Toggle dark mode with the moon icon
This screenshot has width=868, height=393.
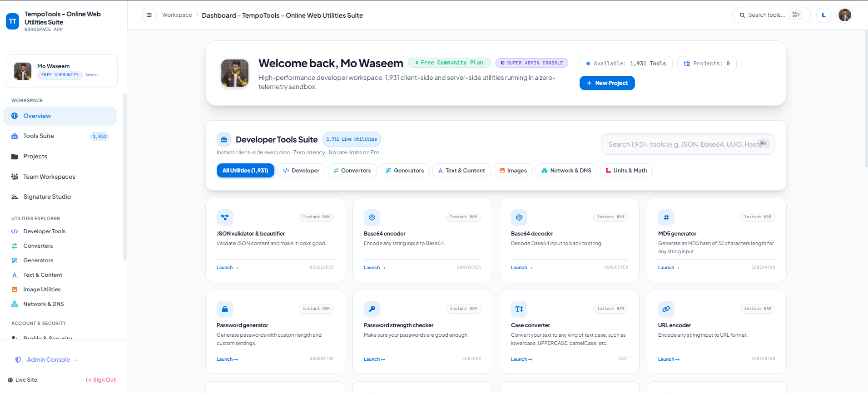point(823,15)
